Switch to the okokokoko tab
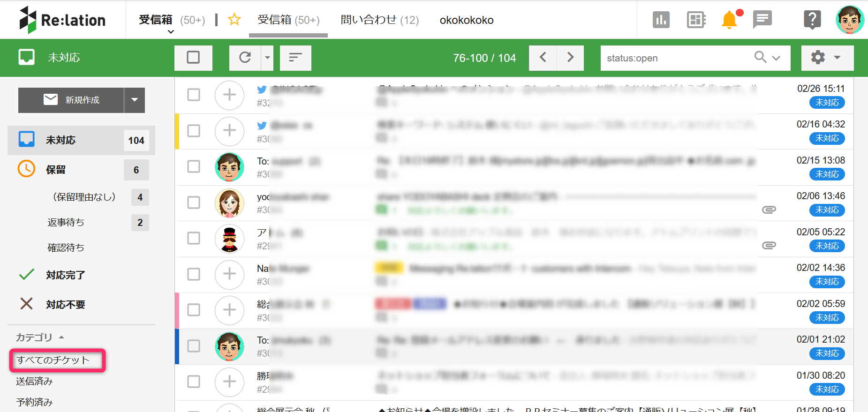 (467, 20)
